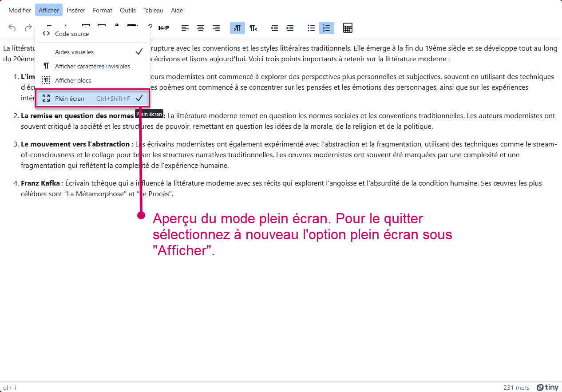Screen dimensions: 562x392
Task: Center align the text
Action: pos(201,28)
